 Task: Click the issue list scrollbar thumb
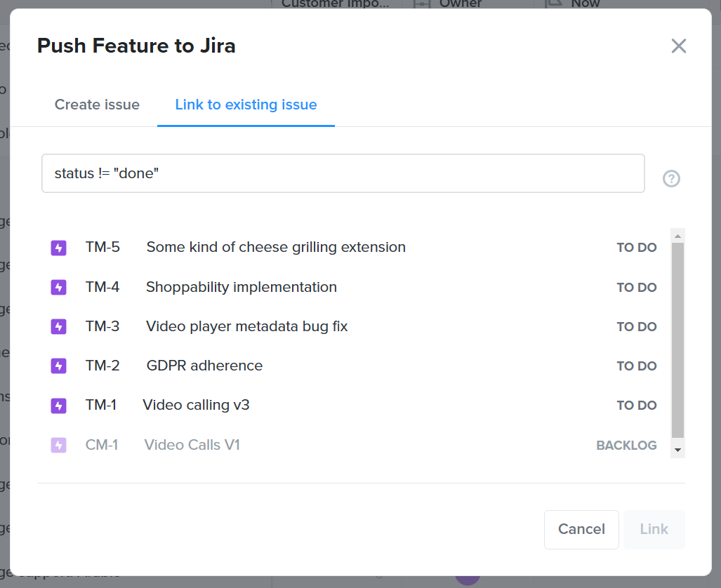click(x=677, y=340)
